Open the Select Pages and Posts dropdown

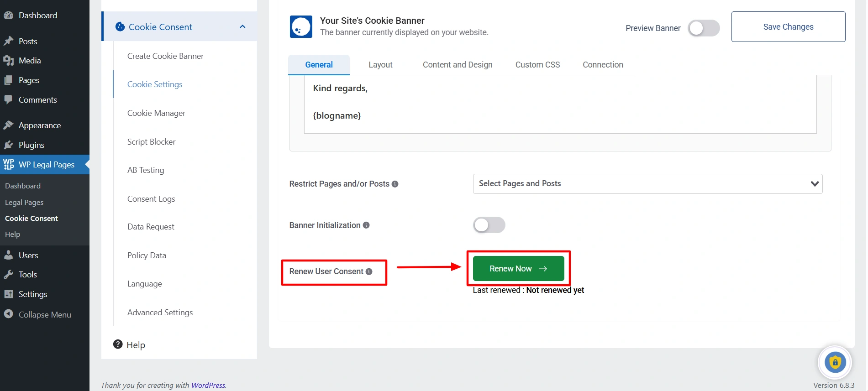point(647,184)
